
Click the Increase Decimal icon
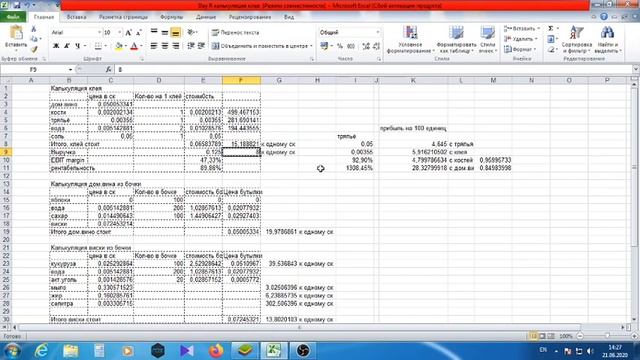366,46
